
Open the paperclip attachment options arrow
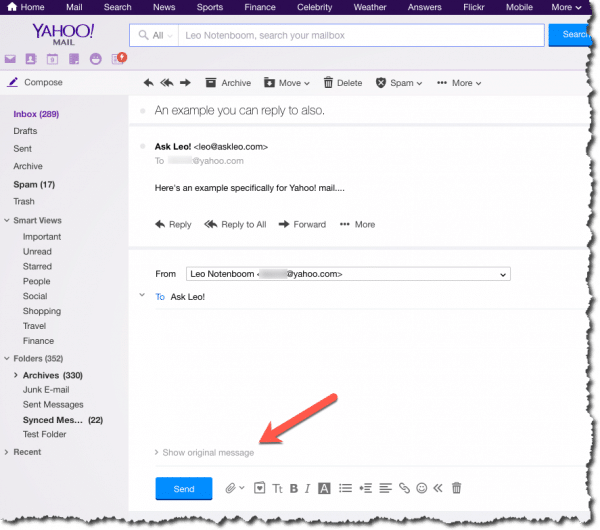(242, 488)
